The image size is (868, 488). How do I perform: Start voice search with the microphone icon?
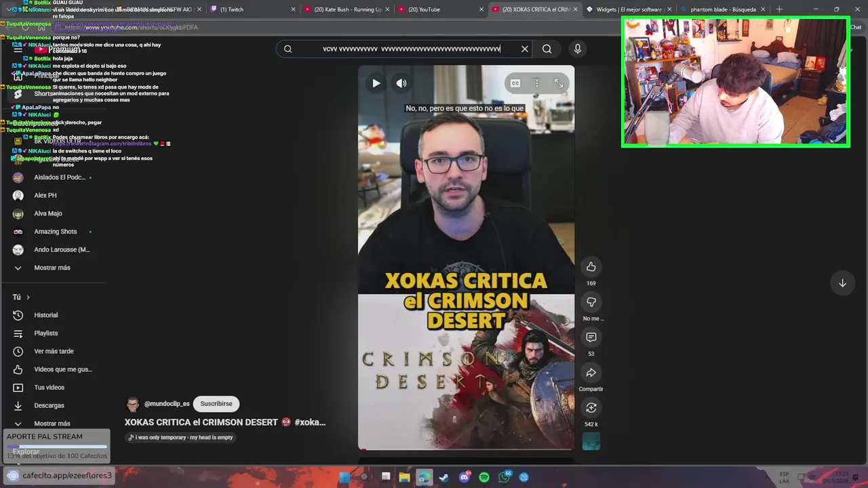click(x=578, y=49)
